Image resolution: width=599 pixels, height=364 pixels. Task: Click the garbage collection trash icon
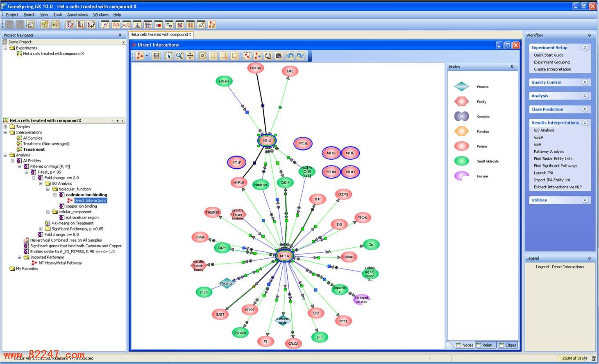tap(594, 358)
